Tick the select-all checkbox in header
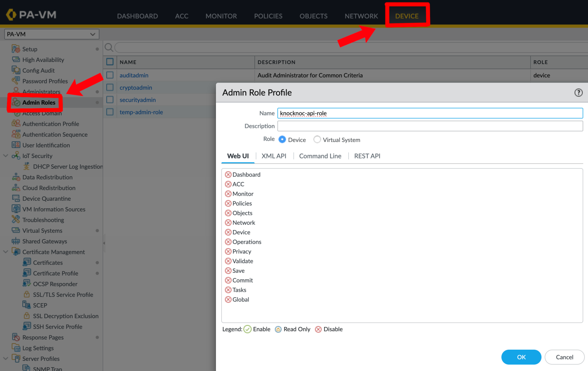The width and height of the screenshot is (588, 371). 110,62
